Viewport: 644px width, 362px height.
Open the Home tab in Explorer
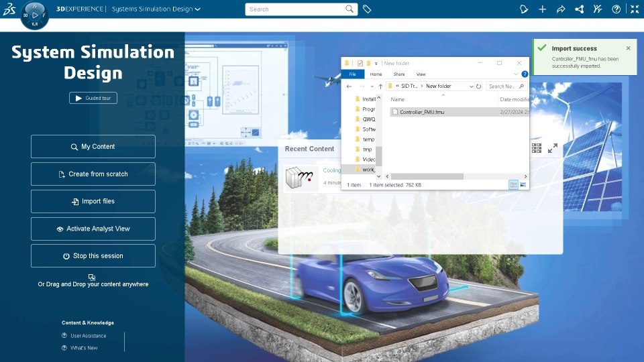376,74
